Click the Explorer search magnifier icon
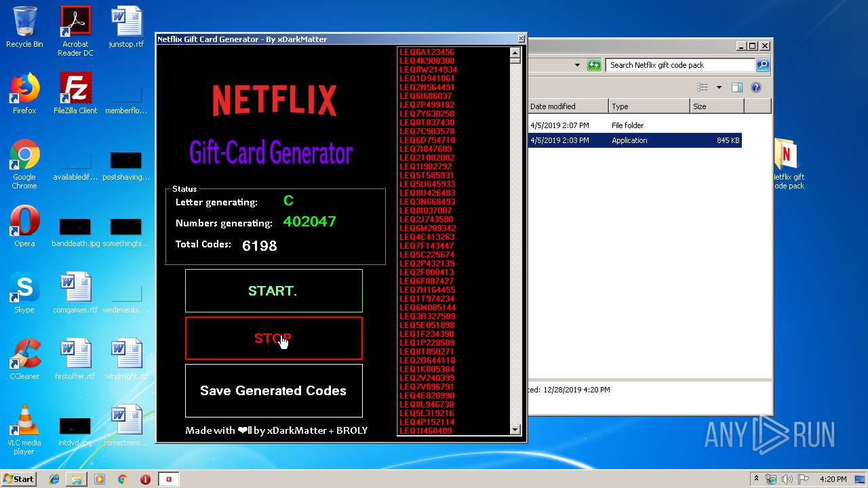868x488 pixels. tap(763, 65)
